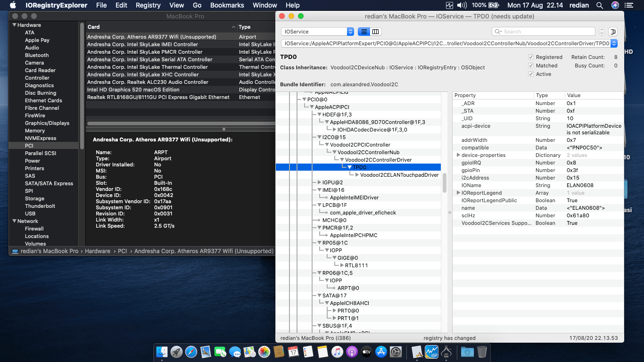
Task: Open Calendar from the Dock
Action: [x=293, y=352]
